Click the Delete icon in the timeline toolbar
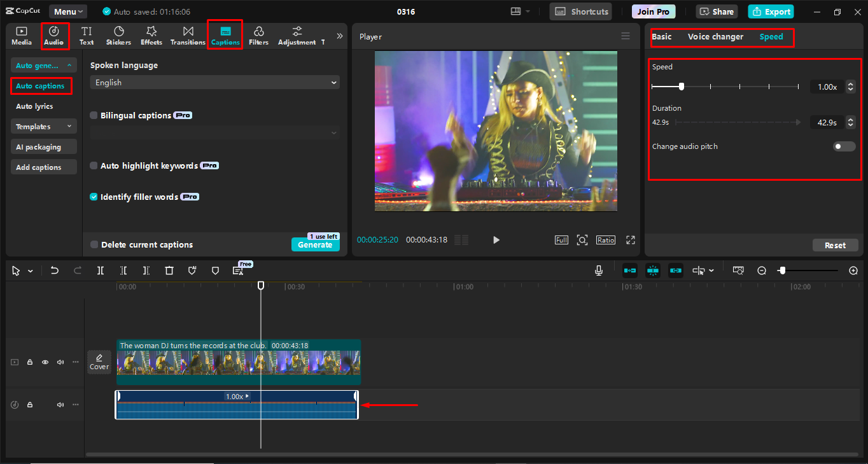The image size is (868, 464). [169, 270]
